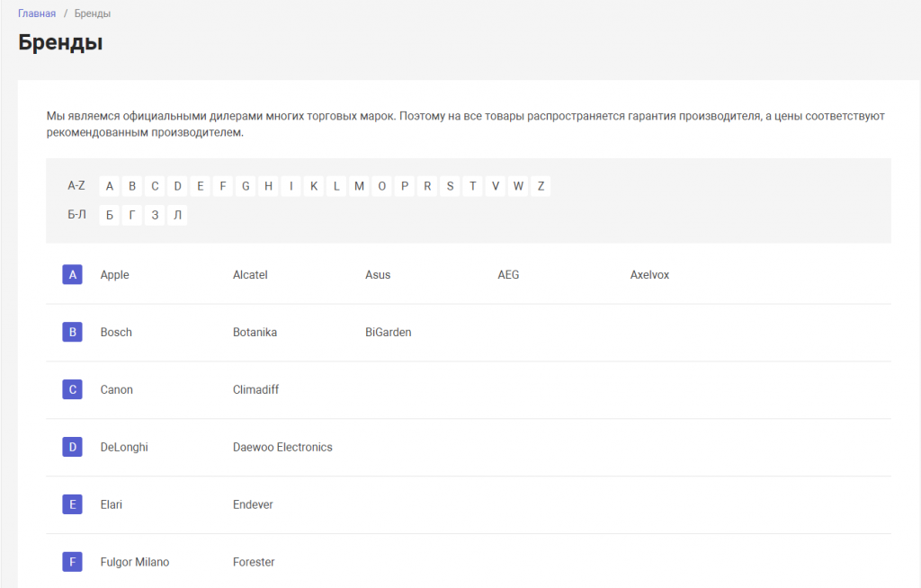Jump to letter D in filter bar
921x588 pixels.
[177, 186]
